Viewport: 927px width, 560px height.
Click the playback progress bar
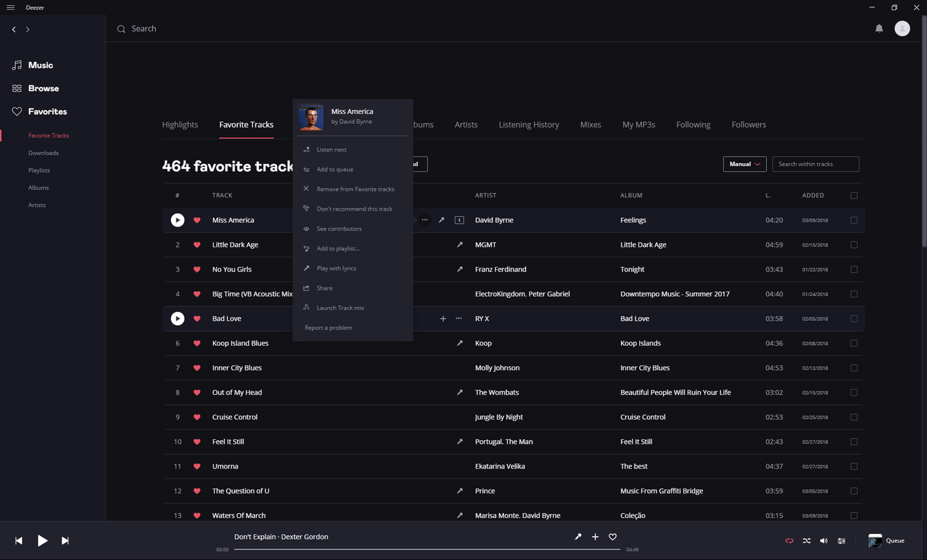tap(427, 549)
